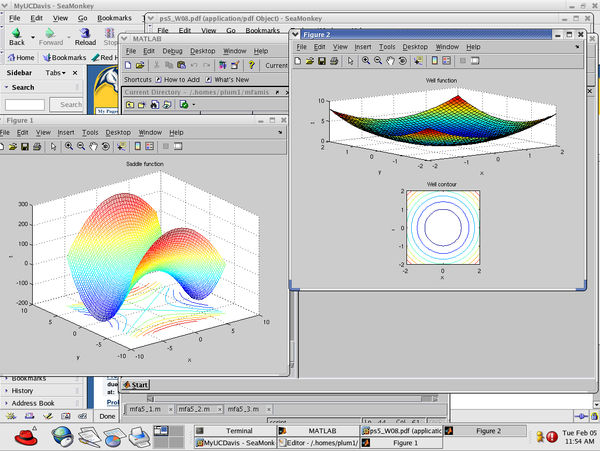
Task: Activate Pan hand tool in Figure 1
Action: [x=93, y=146]
